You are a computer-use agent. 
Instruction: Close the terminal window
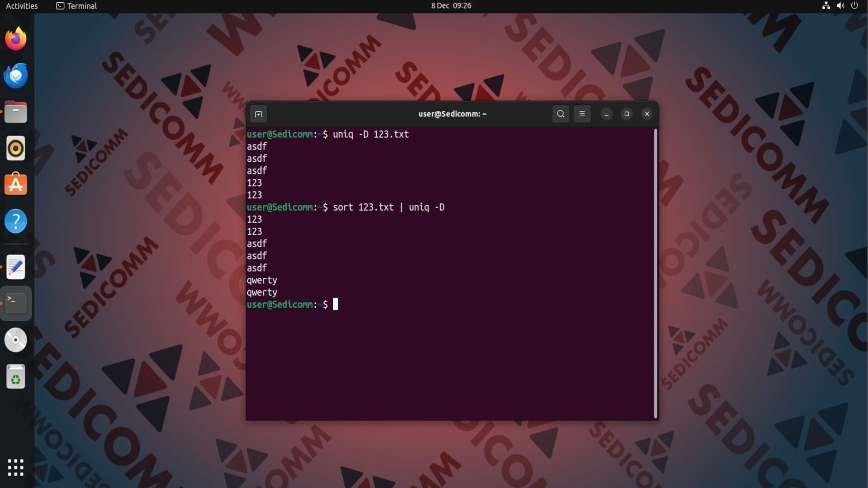(x=647, y=114)
